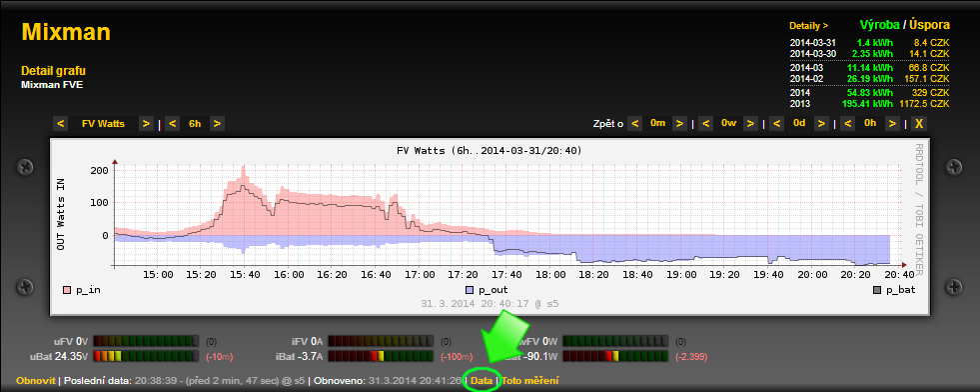Screen dimensions: 980x392
Task: Click the Obnovit refresh link
Action: 36,380
